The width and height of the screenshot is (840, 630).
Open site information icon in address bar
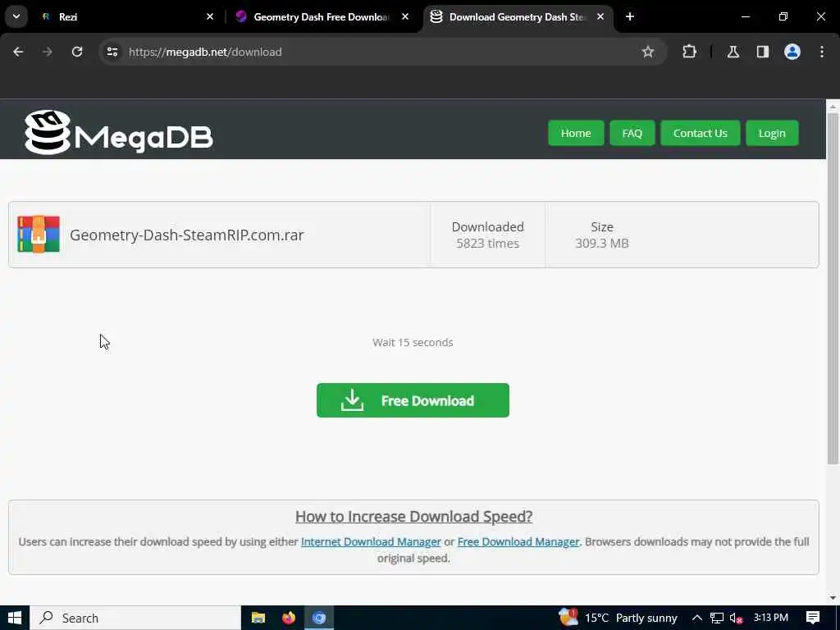point(112,52)
